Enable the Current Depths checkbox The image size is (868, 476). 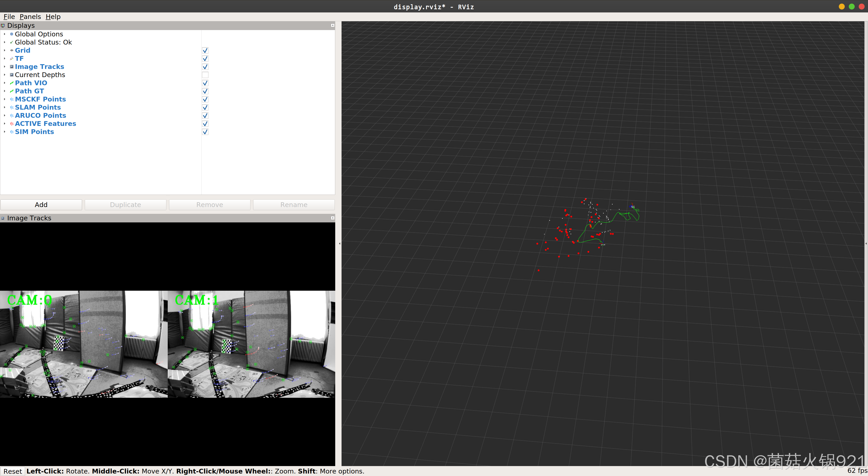coord(205,75)
